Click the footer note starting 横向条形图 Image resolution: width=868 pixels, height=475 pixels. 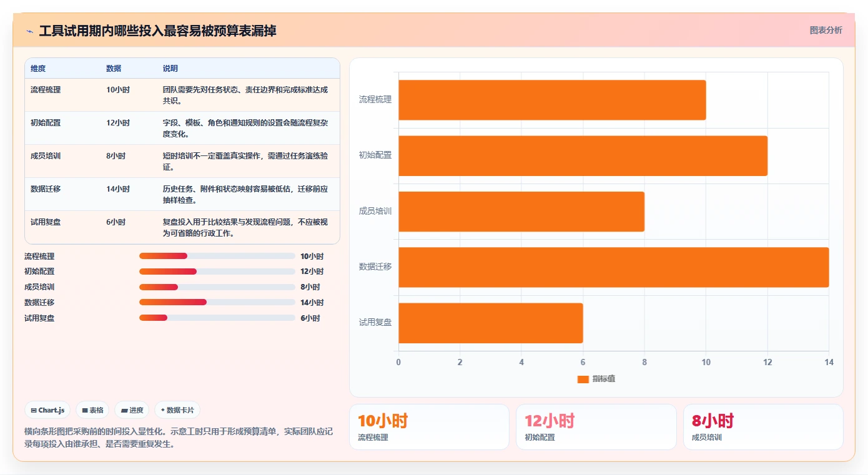tap(177, 438)
